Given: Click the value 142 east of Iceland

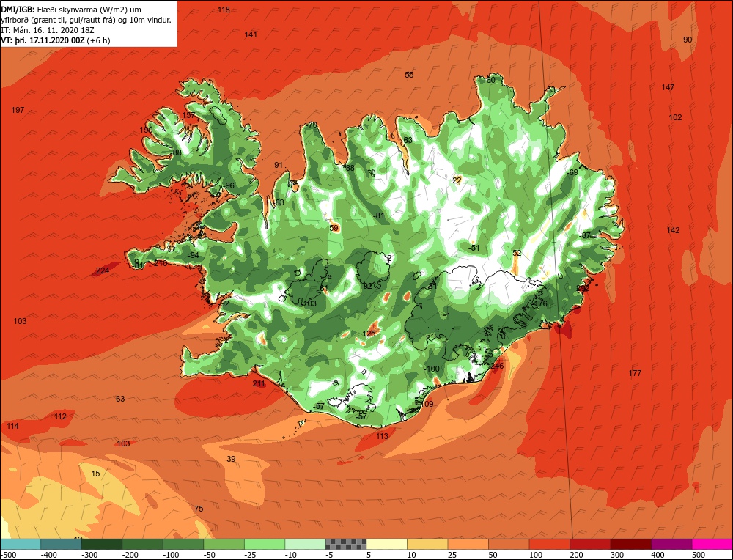Looking at the screenshot, I should pyautogui.click(x=673, y=230).
